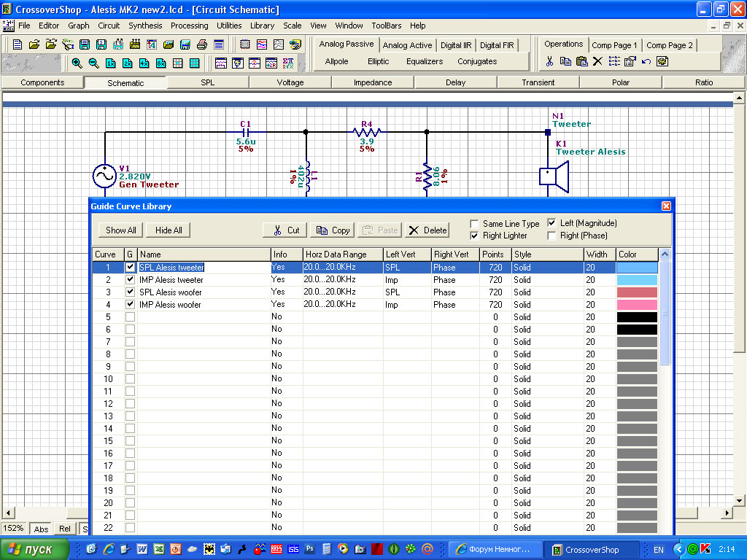Open file using first folder icon
This screenshot has height=560, width=747.
pos(34,44)
